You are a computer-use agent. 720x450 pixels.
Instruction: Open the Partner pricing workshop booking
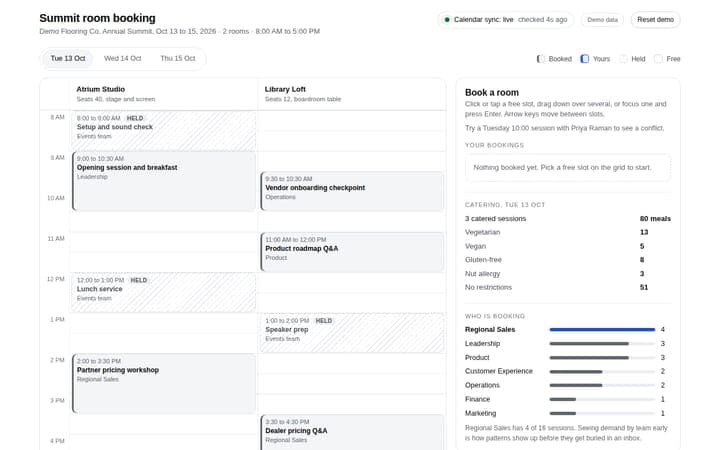coord(163,384)
